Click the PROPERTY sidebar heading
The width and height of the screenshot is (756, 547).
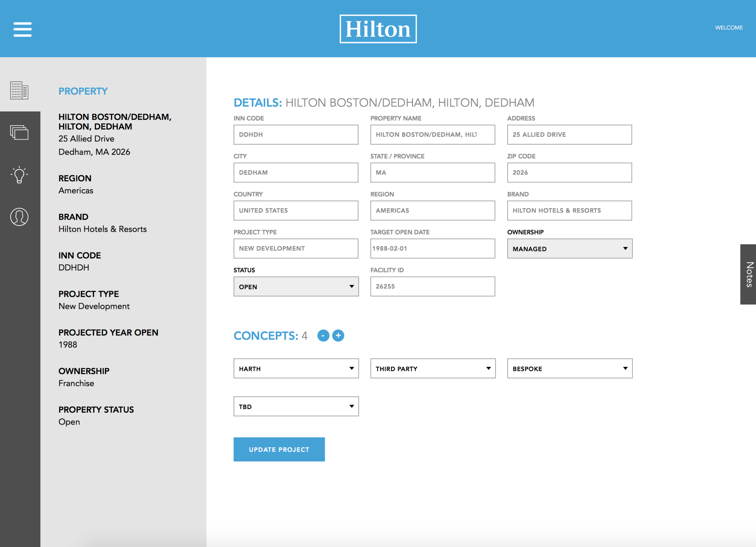coord(83,91)
